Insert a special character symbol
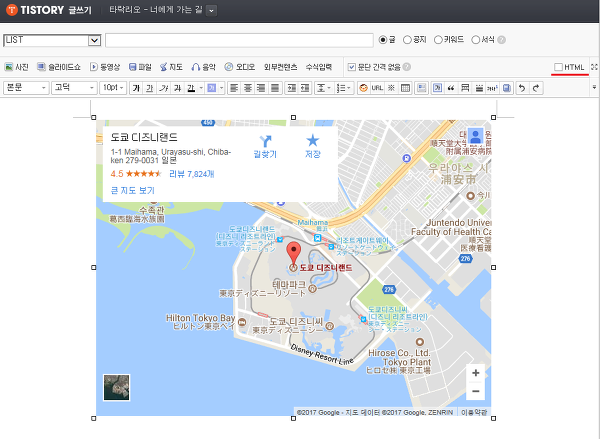The height and width of the screenshot is (439, 600). [391, 88]
